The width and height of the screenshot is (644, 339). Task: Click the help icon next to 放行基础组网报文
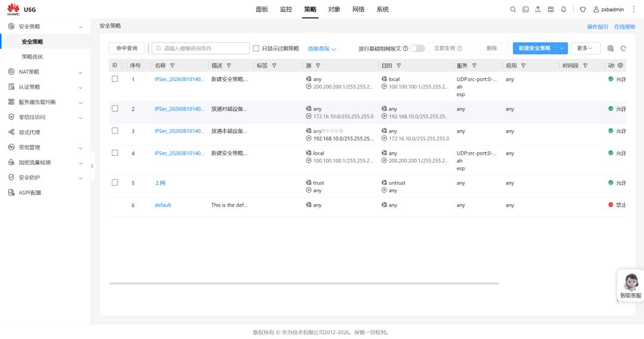point(405,48)
